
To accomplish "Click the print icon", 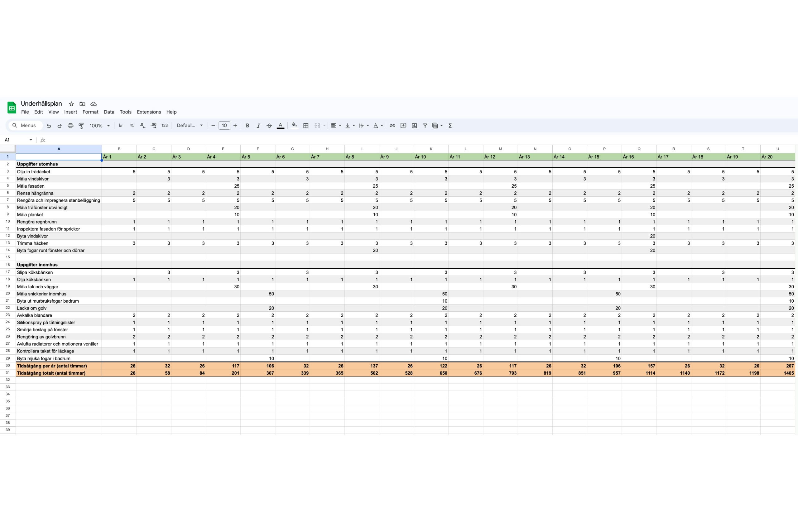I will [x=70, y=126].
